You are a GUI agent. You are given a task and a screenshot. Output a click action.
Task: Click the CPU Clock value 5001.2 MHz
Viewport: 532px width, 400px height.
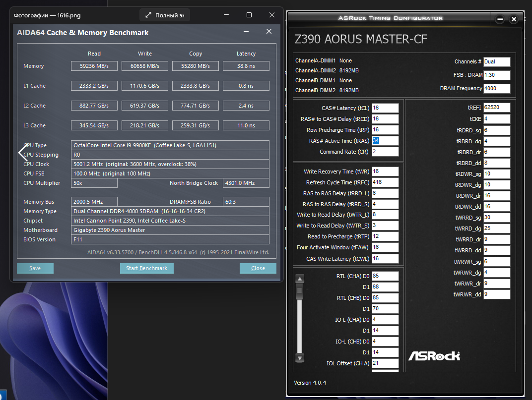(170, 164)
